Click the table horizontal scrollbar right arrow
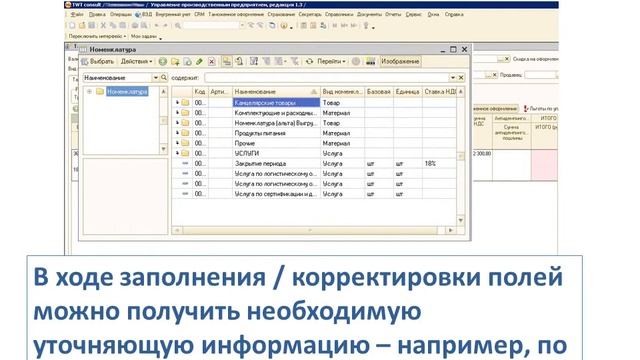 pos(451,231)
